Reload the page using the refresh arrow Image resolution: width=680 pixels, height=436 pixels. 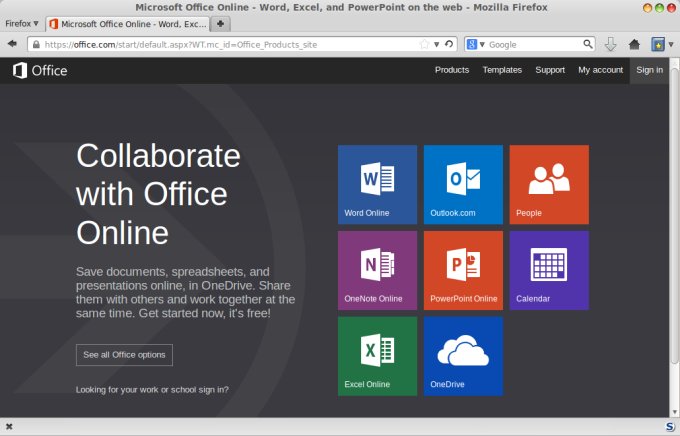tap(450, 44)
